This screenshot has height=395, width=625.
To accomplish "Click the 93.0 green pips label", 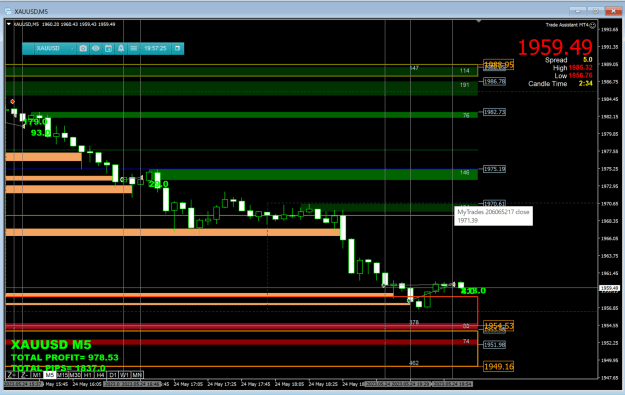I will 41,133.
